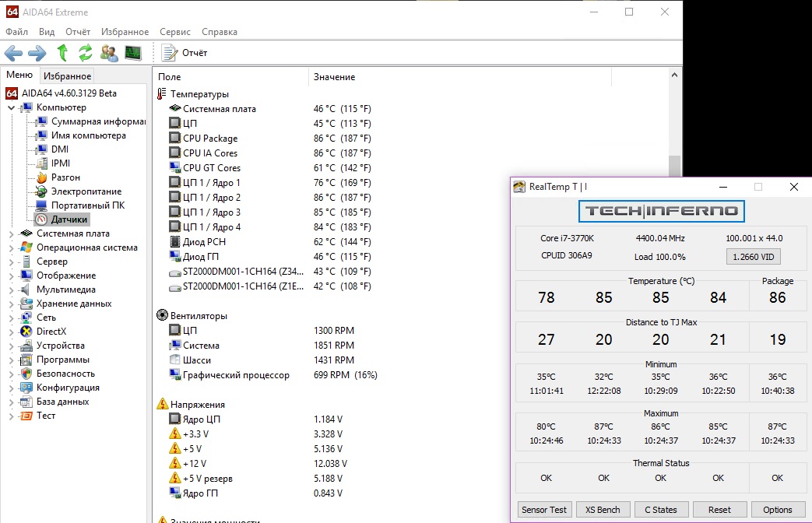This screenshot has height=523, width=812.
Task: Click the green Up arrow toolbar icon
Action: 62,53
